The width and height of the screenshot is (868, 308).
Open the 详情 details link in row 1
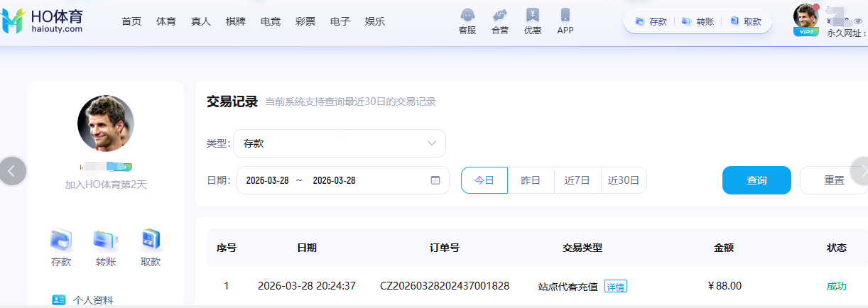click(x=615, y=287)
